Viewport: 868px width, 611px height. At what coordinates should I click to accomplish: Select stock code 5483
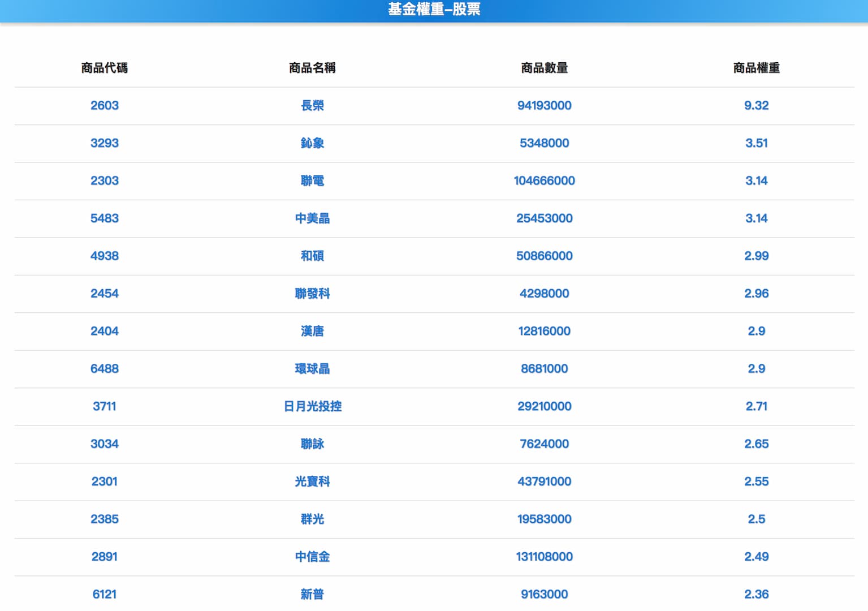click(105, 218)
